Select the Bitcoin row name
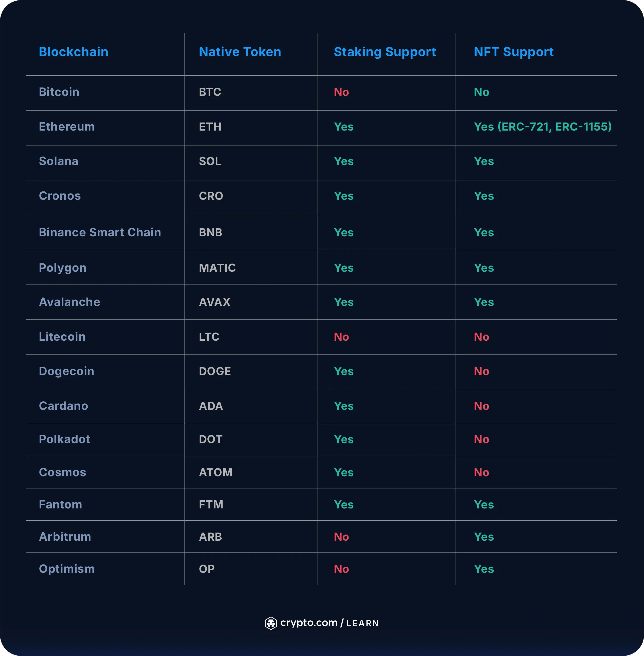Viewport: 644px width, 656px height. pyautogui.click(x=59, y=92)
